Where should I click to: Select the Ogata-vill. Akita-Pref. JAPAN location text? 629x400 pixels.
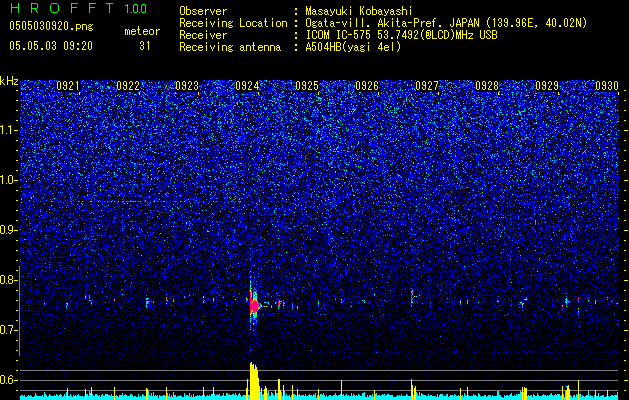446,23
